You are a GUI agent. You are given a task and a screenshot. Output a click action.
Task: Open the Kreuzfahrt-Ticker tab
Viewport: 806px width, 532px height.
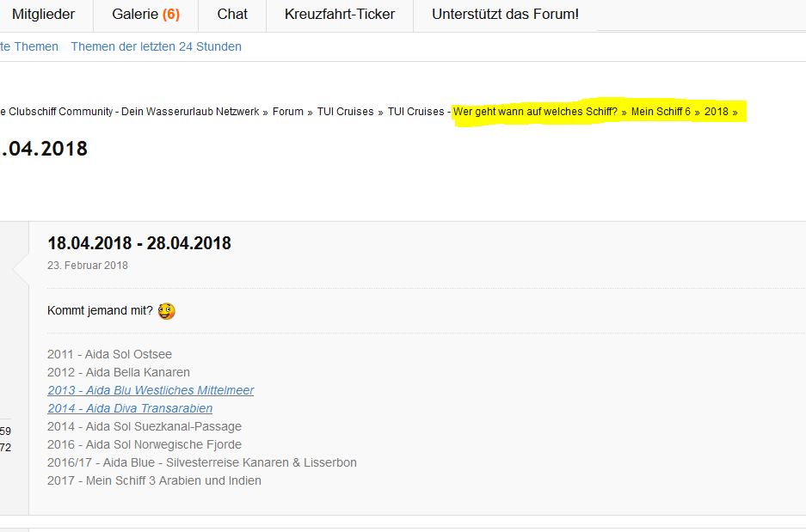point(340,15)
